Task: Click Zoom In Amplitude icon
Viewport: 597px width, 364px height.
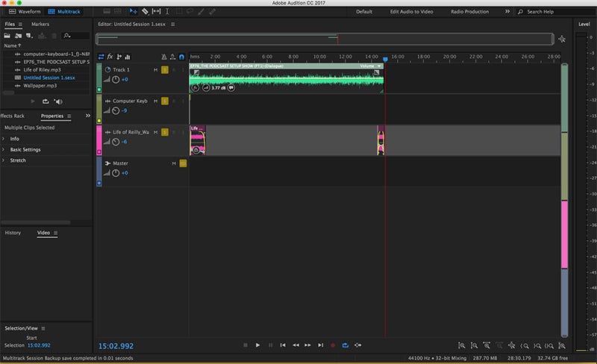Action: point(461,345)
